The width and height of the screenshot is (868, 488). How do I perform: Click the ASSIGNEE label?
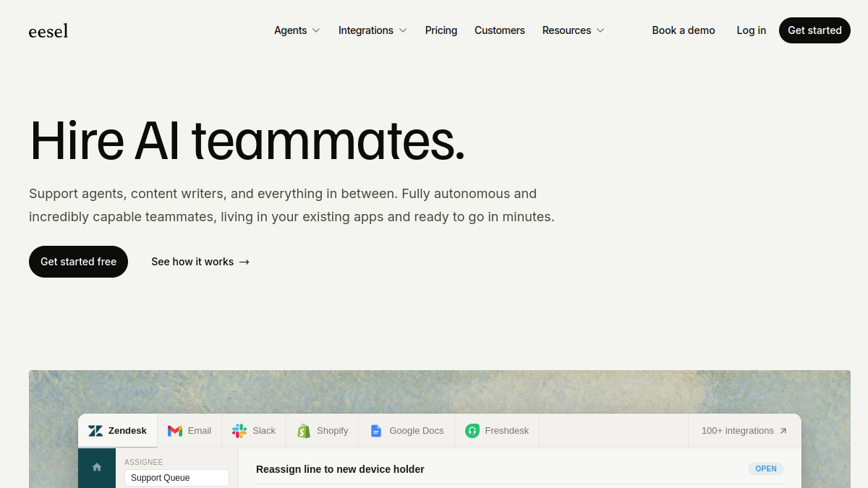tap(144, 462)
